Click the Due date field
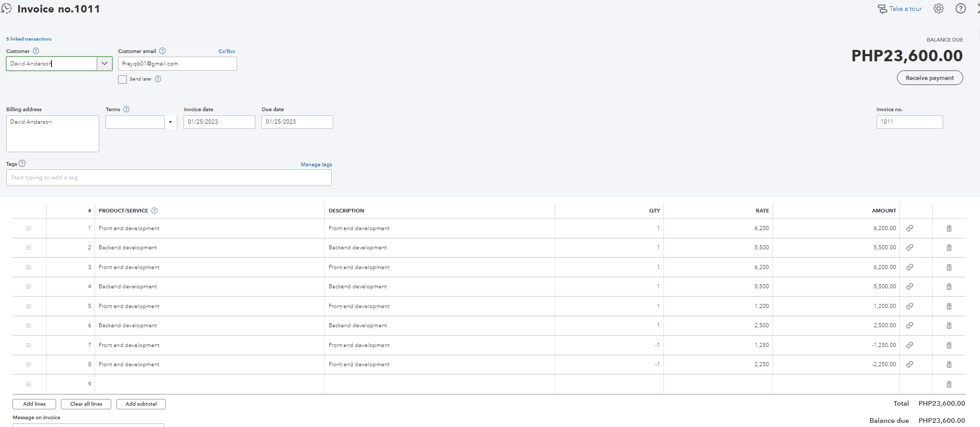This screenshot has height=427, width=980. click(x=297, y=122)
